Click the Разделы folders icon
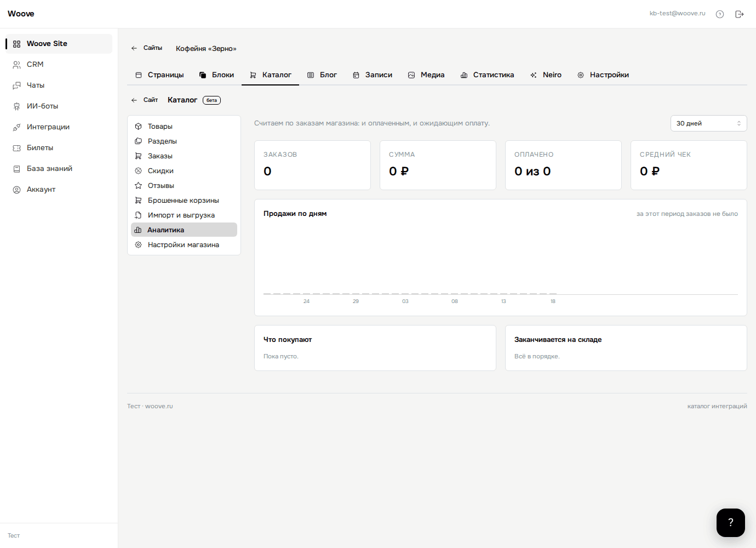This screenshot has width=756, height=548. [139, 141]
